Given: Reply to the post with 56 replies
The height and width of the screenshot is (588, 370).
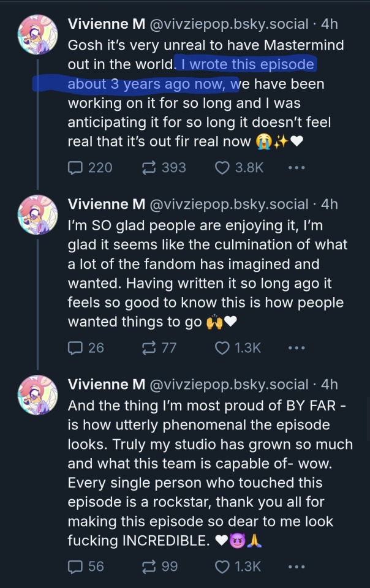Looking at the screenshot, I should [x=77, y=567].
